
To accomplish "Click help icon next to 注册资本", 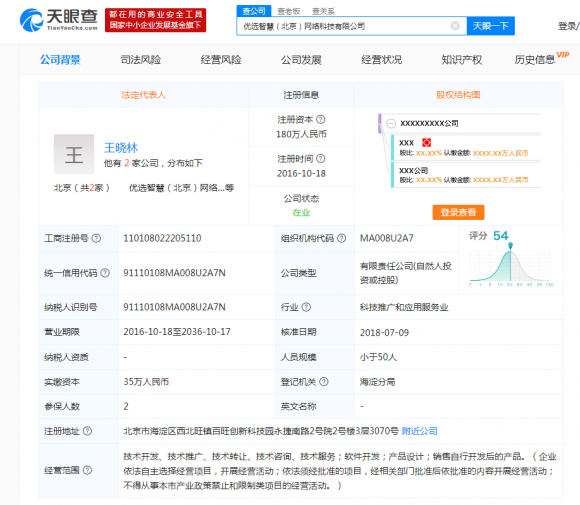I will point(321,119).
